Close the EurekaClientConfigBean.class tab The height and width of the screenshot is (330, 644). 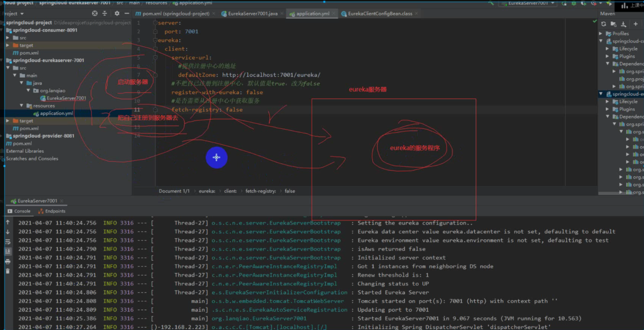[x=417, y=14]
